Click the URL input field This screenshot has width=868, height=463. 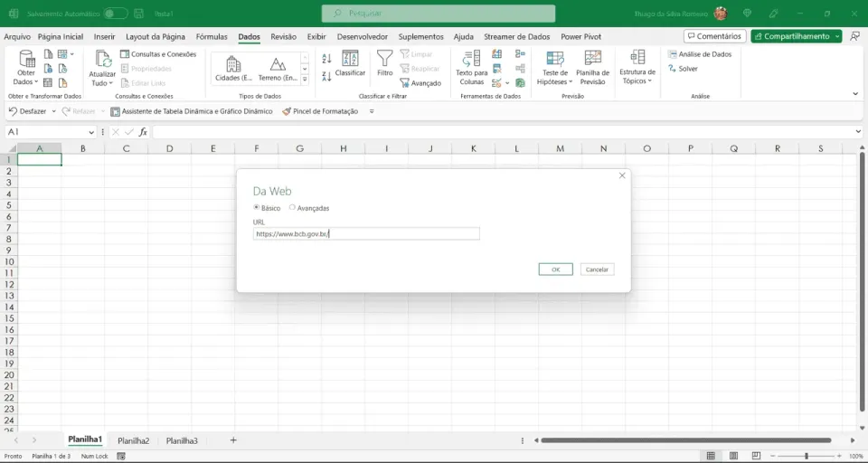366,233
